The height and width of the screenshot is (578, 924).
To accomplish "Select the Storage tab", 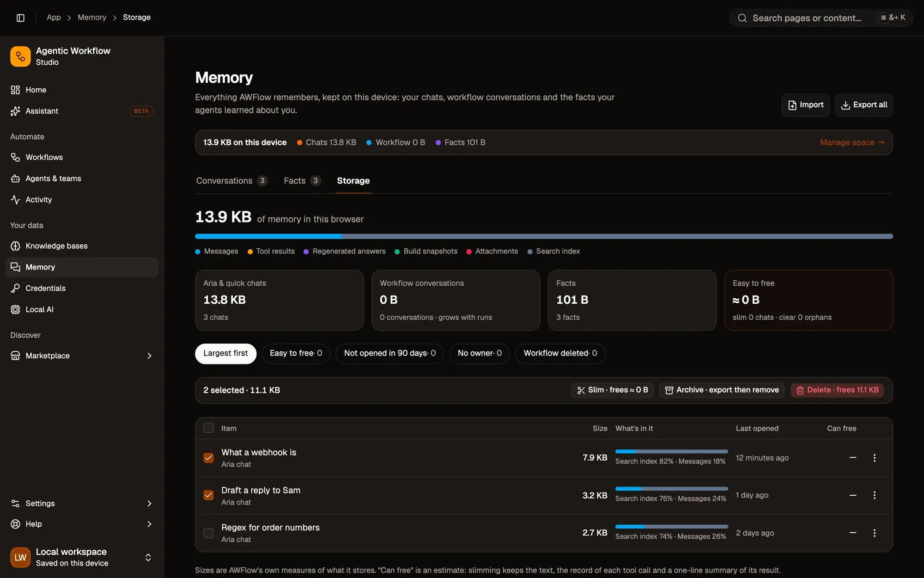I will [x=353, y=181].
